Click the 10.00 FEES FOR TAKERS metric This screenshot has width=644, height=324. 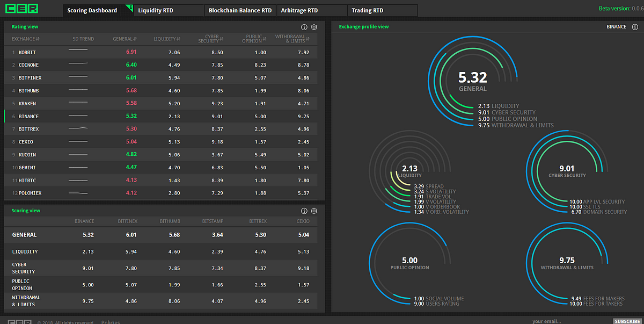pos(596,304)
